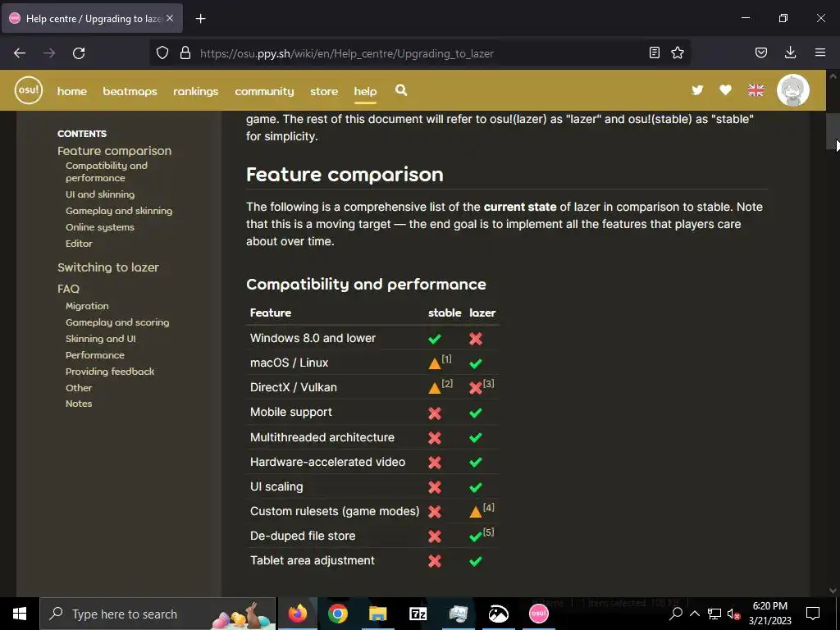Screen dimensions: 840x630
Task: Open footnote [4] for Custom rulesets
Action: pyautogui.click(x=489, y=507)
